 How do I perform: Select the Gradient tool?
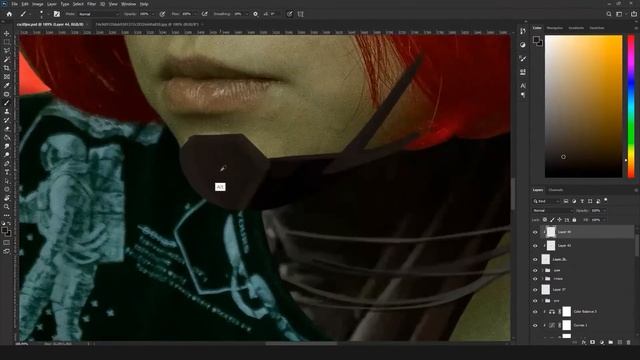pyautogui.click(x=7, y=137)
